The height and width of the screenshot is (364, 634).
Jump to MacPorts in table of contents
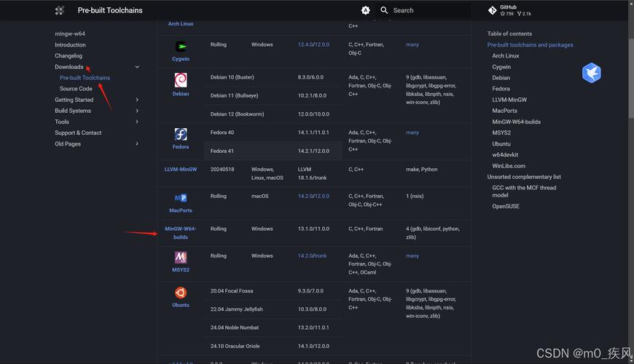504,111
